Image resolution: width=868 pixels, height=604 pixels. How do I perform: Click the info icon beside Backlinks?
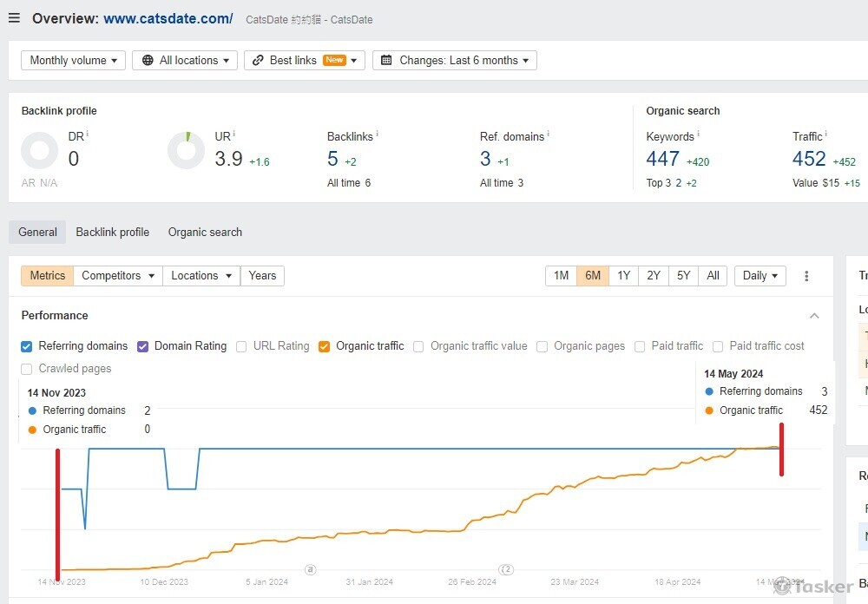377,135
